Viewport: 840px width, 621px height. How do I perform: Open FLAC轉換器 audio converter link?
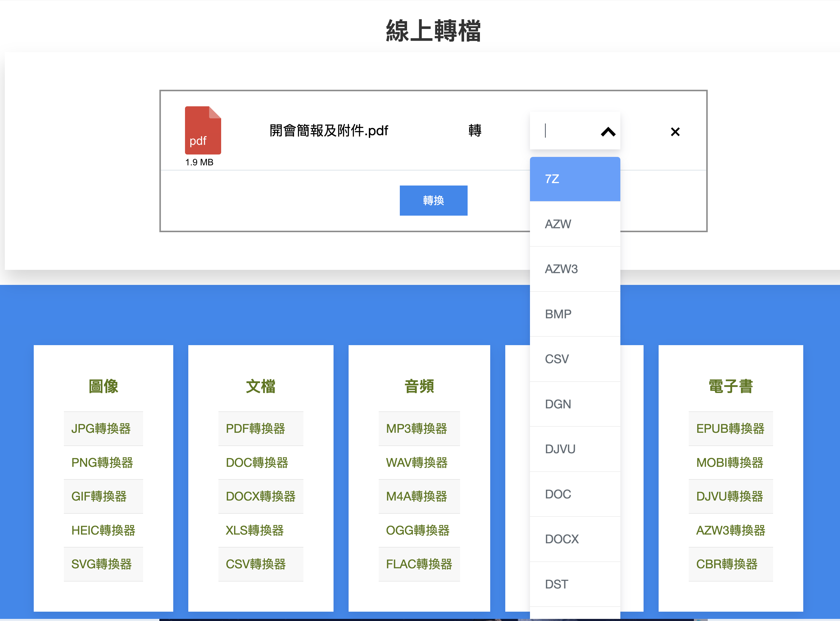[x=418, y=564]
